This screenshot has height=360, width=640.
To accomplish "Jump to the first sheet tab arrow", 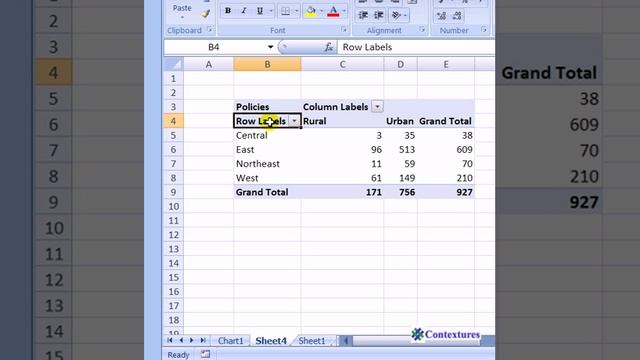I will (x=170, y=340).
